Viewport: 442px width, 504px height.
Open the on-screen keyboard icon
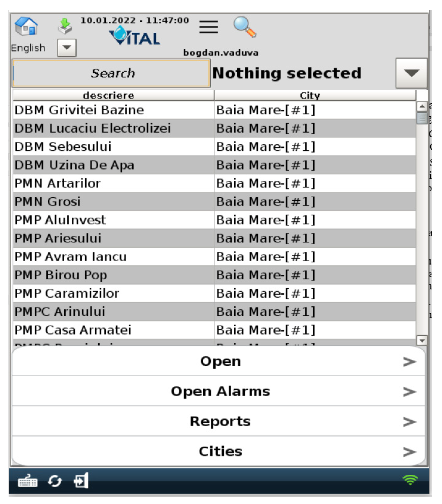(28, 481)
